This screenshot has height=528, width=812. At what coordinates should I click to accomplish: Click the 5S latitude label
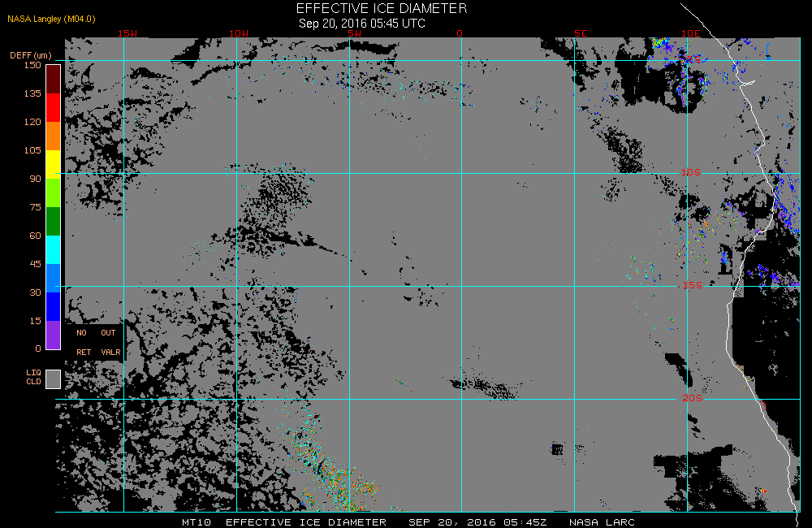pos(694,60)
